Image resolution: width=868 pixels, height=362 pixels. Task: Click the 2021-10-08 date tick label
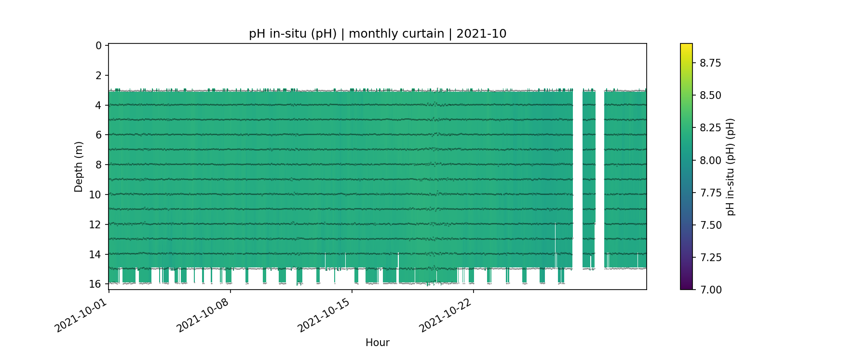pyautogui.click(x=202, y=314)
